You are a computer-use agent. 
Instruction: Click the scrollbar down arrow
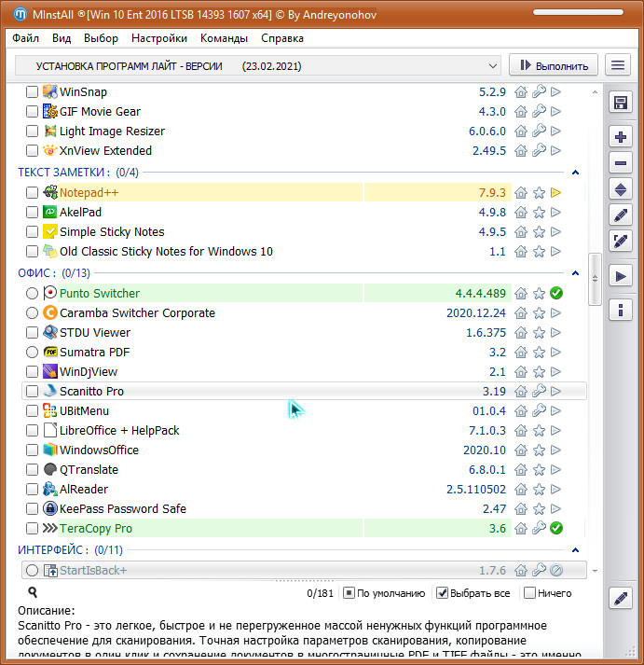[x=595, y=571]
